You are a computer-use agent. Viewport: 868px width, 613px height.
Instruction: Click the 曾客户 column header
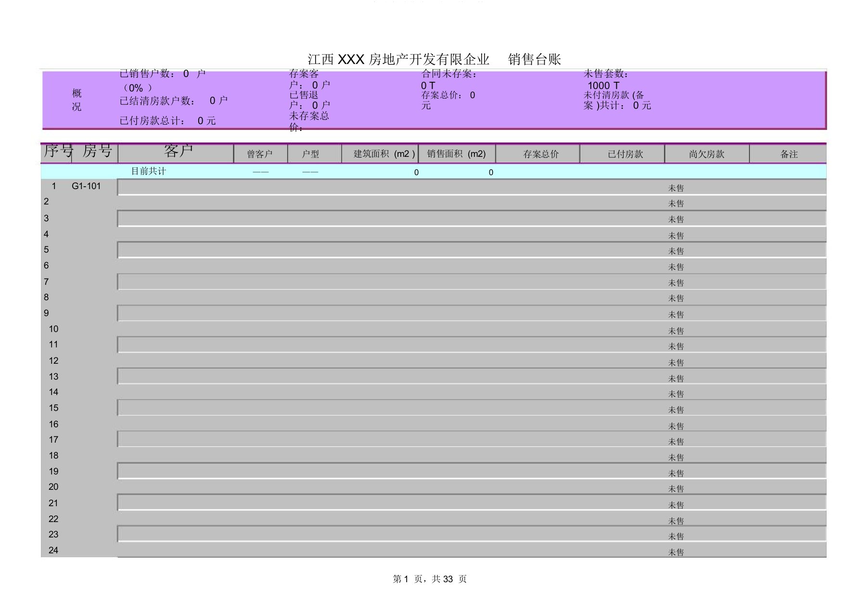point(260,154)
